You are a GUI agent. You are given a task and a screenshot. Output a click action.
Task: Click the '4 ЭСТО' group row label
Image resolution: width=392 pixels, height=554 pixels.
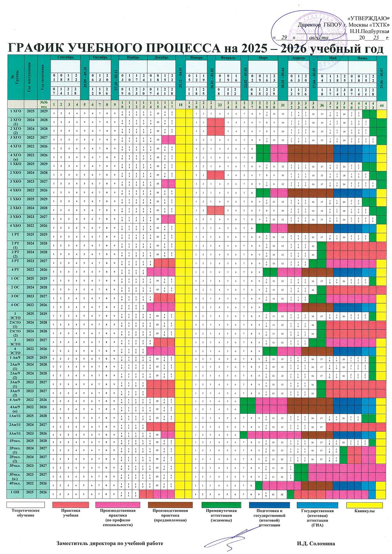click(16, 351)
